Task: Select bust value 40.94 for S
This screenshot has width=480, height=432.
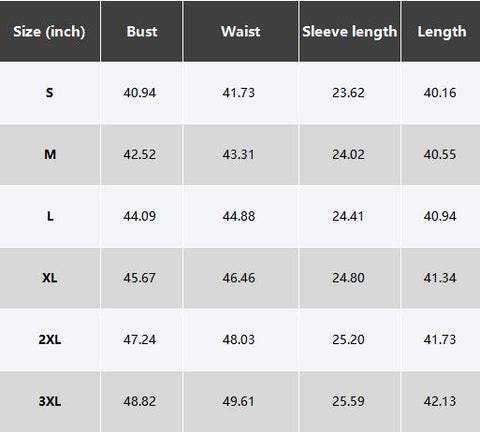Action: (x=139, y=93)
